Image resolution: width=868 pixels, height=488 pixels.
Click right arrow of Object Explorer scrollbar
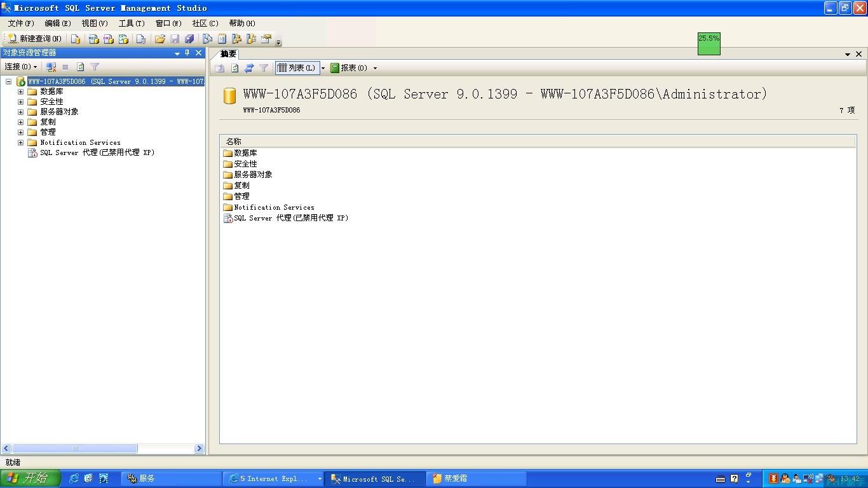199,449
